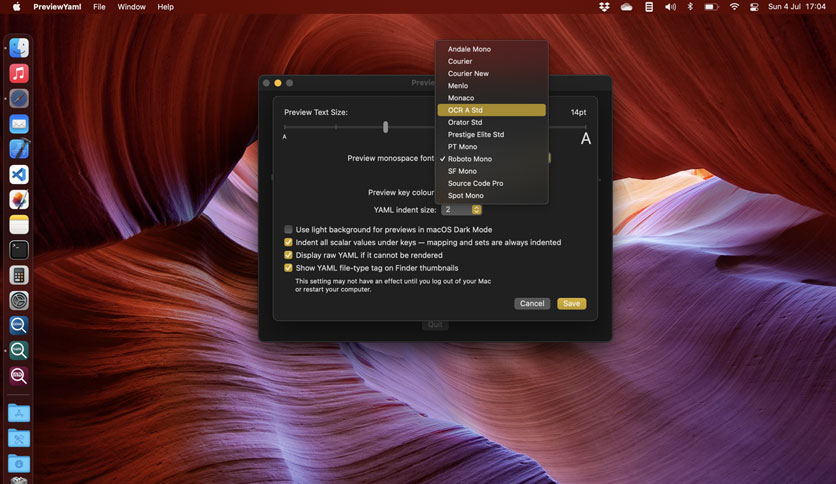Screen dimensions: 836x484
Task: Open the Bluetooth menu bar icon
Action: click(690, 7)
